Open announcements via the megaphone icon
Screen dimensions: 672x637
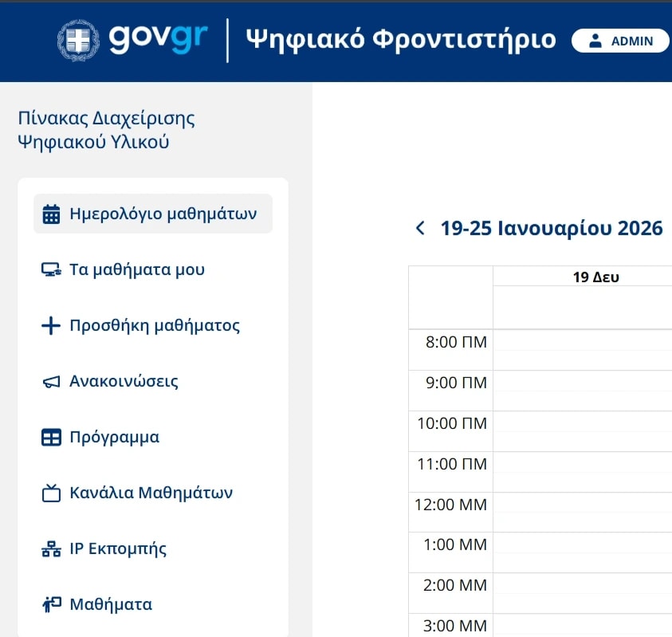(50, 381)
